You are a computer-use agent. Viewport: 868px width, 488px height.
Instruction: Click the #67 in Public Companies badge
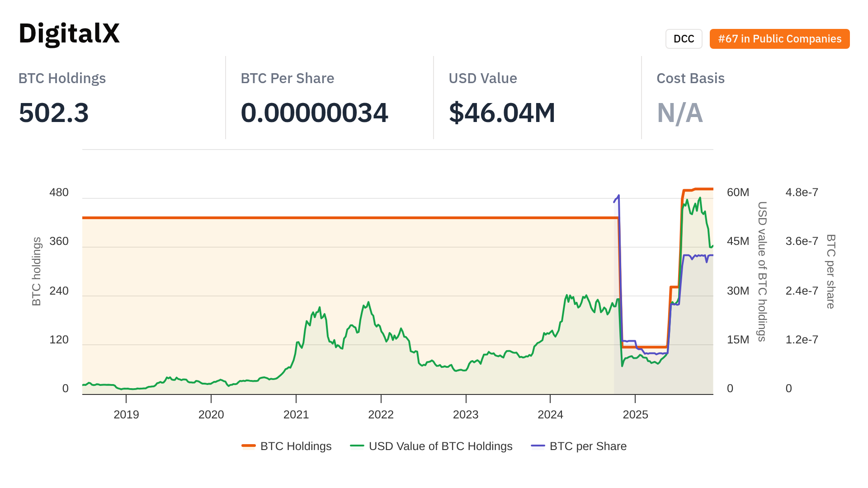pyautogui.click(x=779, y=39)
